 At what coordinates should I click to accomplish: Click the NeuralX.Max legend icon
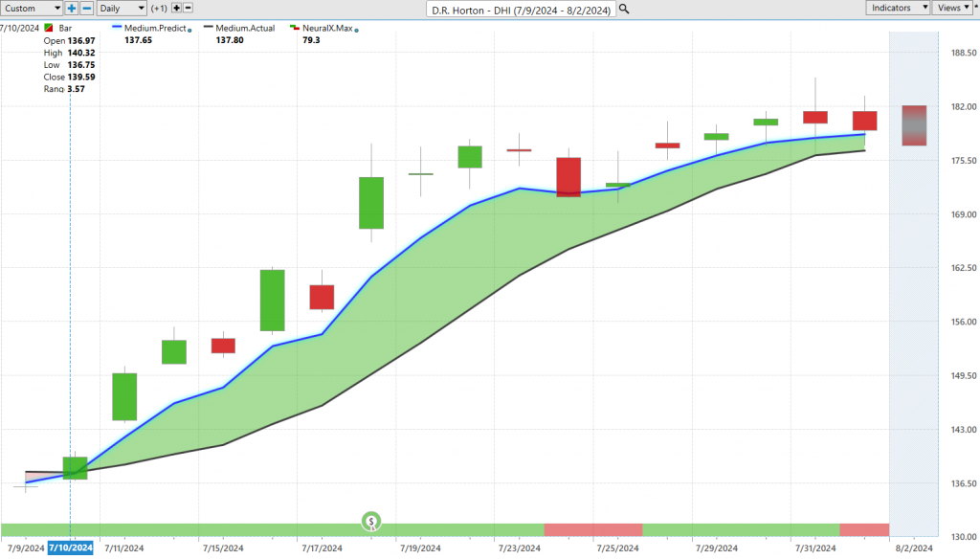click(x=295, y=29)
